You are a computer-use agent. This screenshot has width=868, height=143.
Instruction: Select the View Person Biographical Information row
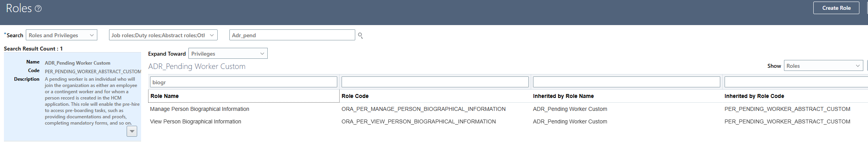pyautogui.click(x=508, y=121)
